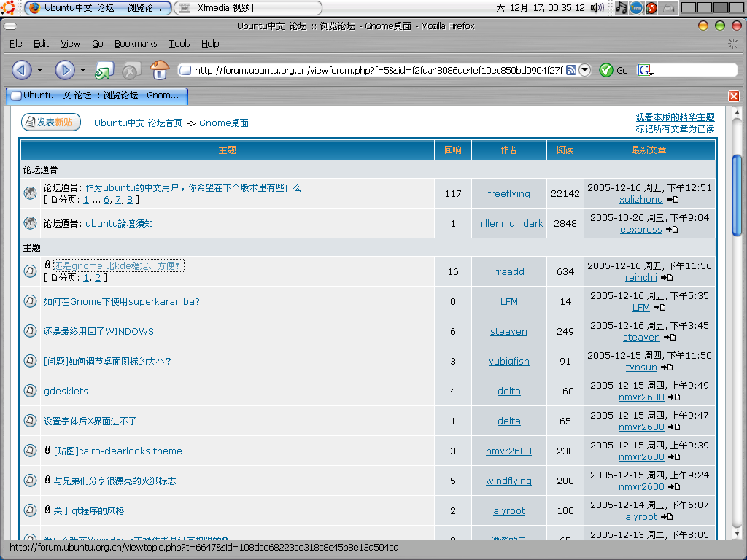Viewport: 747px width, 560px height.
Task: Open the Help menu
Action: [210, 43]
